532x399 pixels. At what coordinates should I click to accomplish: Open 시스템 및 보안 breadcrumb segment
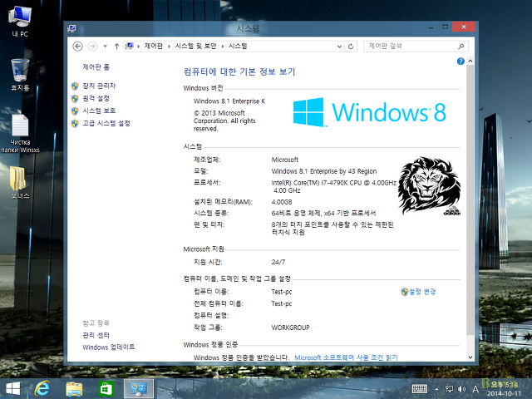point(196,47)
